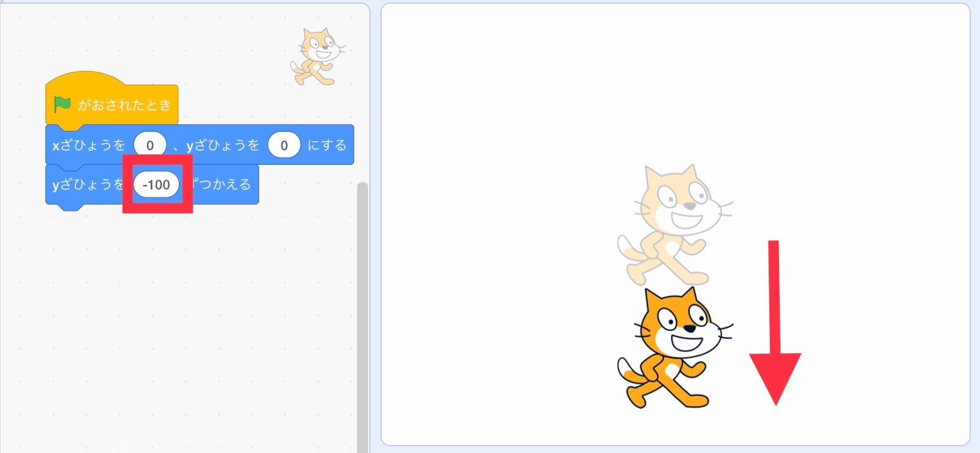The width and height of the screenshot is (980, 453).
Task: Select the set x and y position block
Action: point(200,145)
